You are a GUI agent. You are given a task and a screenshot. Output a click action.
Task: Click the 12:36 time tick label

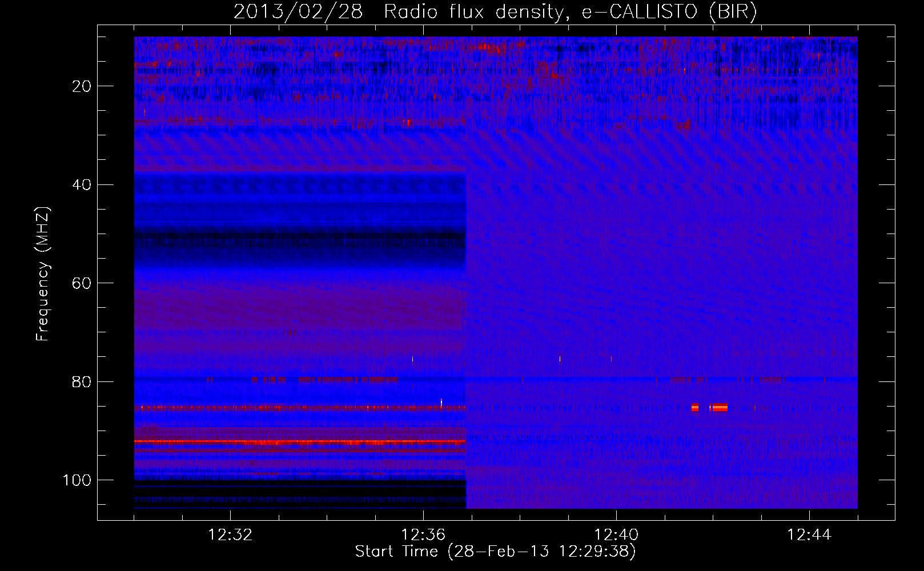click(423, 535)
